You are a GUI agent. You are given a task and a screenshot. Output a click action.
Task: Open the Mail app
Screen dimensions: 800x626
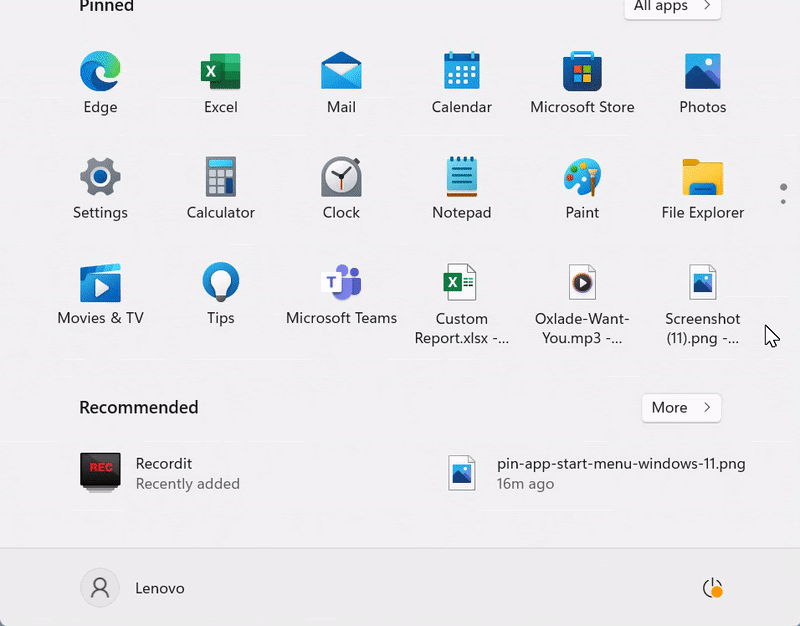341,83
